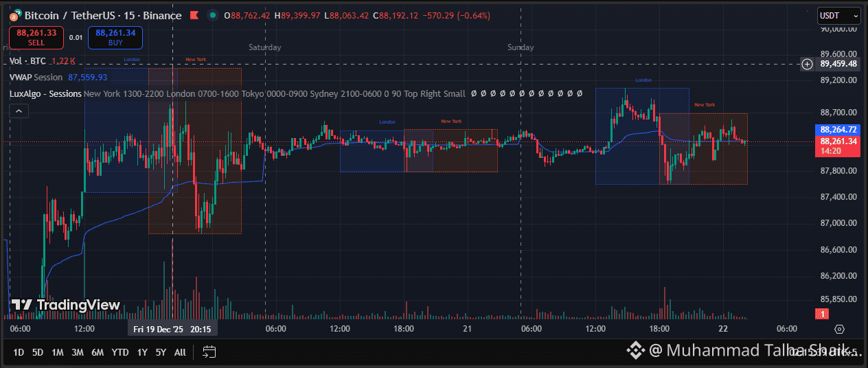Select the All time range
The height and width of the screenshot is (368, 868).
tap(180, 352)
